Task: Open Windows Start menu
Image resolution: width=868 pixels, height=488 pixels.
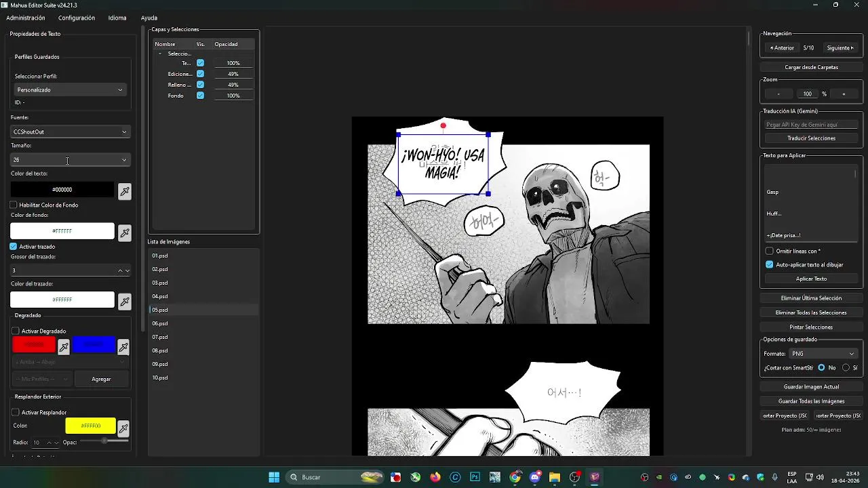Action: pos(274,477)
